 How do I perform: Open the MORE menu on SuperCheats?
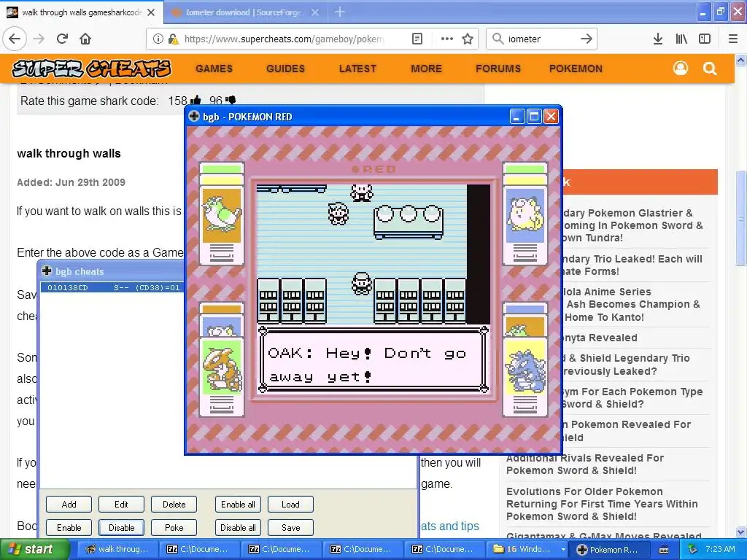(426, 69)
